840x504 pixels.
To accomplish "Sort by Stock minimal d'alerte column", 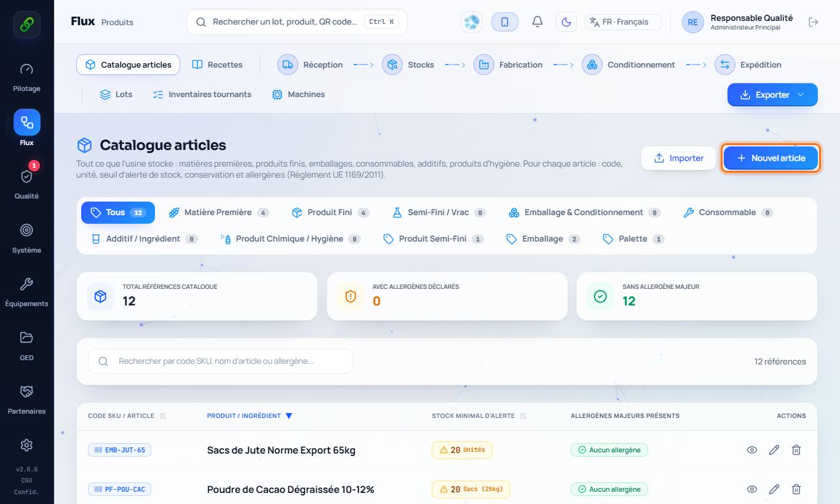I will 479,416.
